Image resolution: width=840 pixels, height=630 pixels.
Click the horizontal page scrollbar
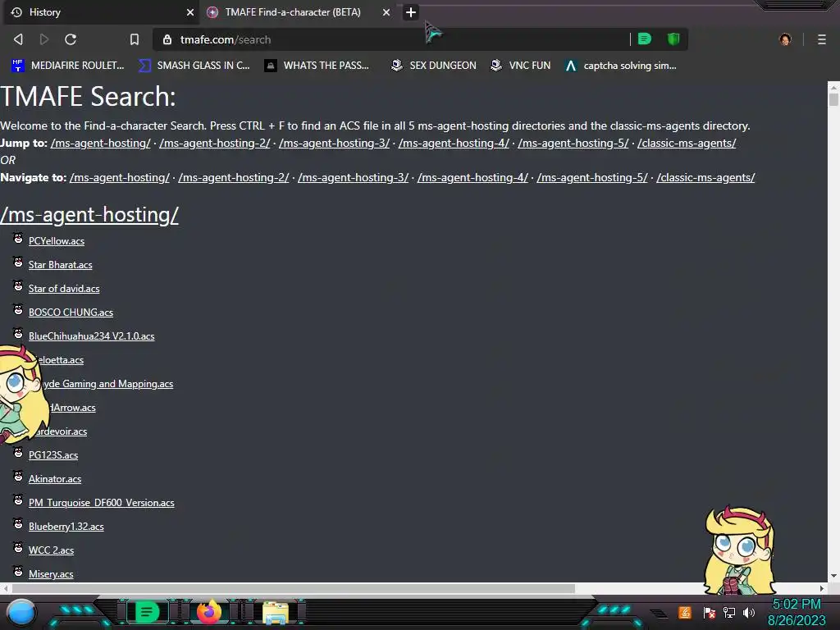(x=294, y=589)
